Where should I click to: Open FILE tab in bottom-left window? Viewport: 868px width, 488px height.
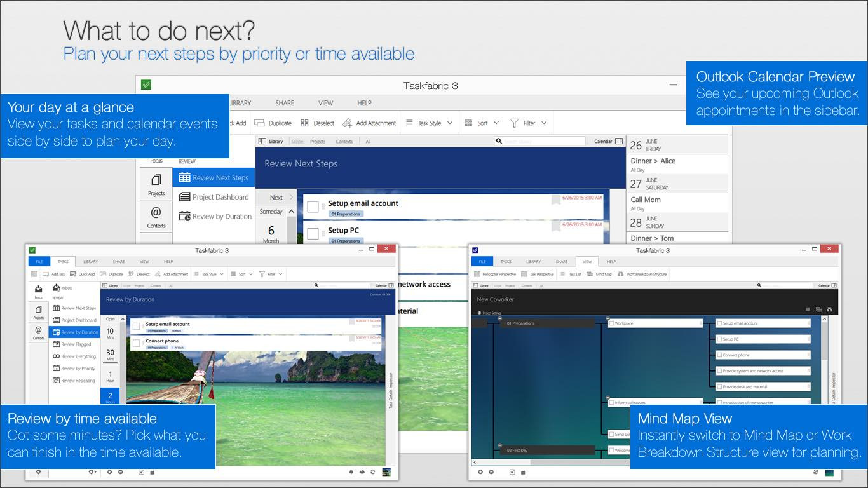(38, 261)
